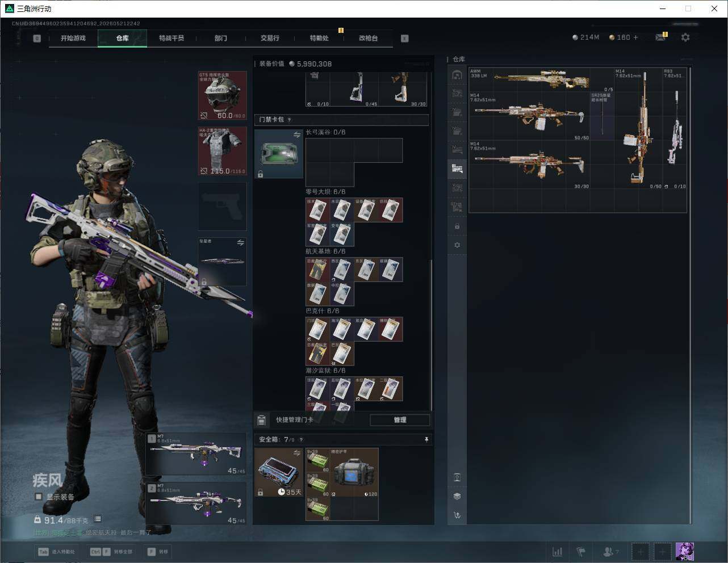Click the 航天基地: 6/6 label

tap(325, 251)
